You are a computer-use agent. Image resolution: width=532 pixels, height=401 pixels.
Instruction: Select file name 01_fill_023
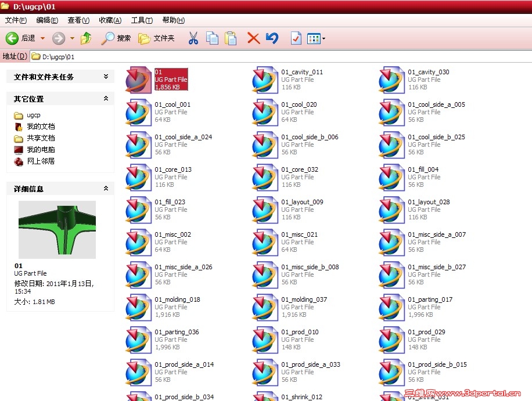170,202
